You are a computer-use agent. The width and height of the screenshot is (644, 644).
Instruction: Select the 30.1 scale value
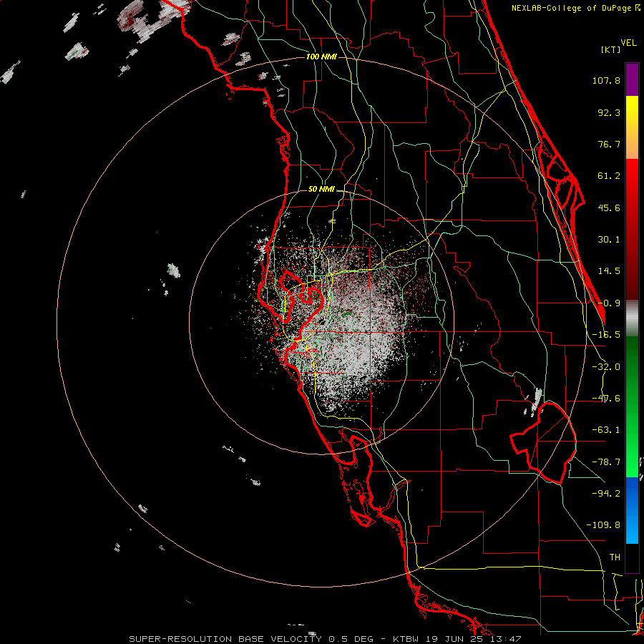point(609,240)
